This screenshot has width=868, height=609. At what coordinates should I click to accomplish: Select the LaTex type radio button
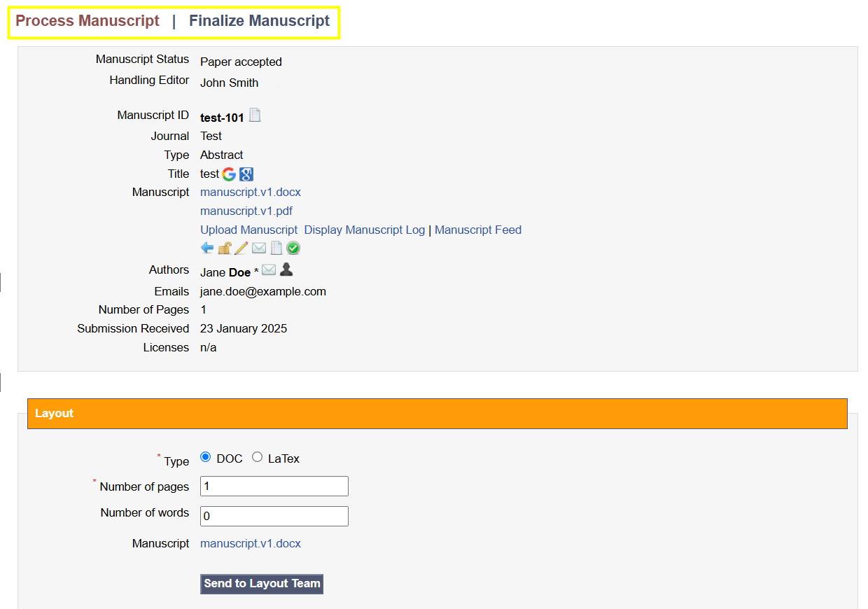(x=258, y=457)
